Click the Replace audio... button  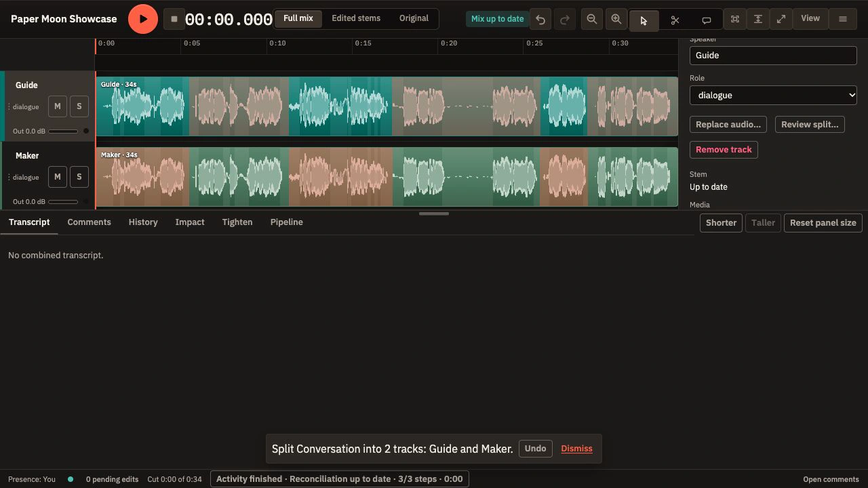[x=728, y=125]
